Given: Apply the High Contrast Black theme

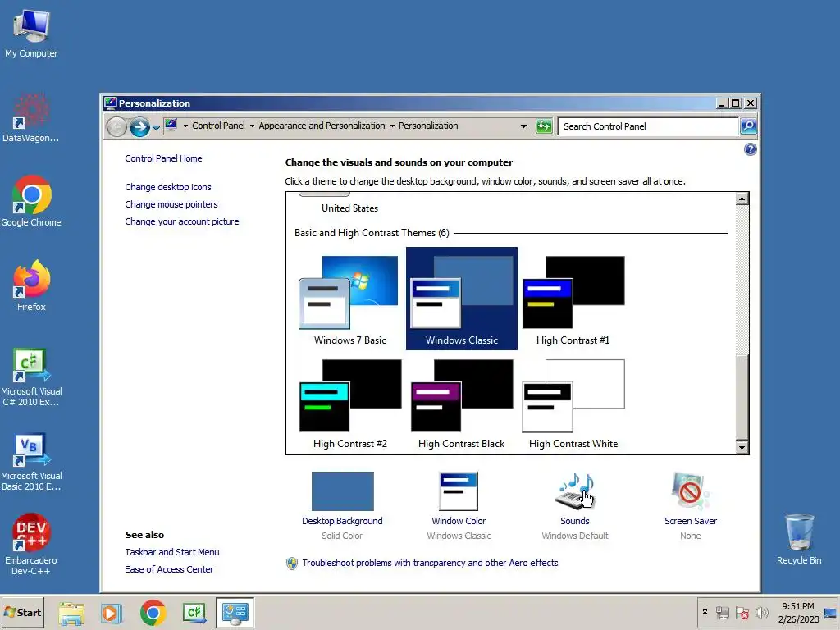Looking at the screenshot, I should (x=461, y=404).
